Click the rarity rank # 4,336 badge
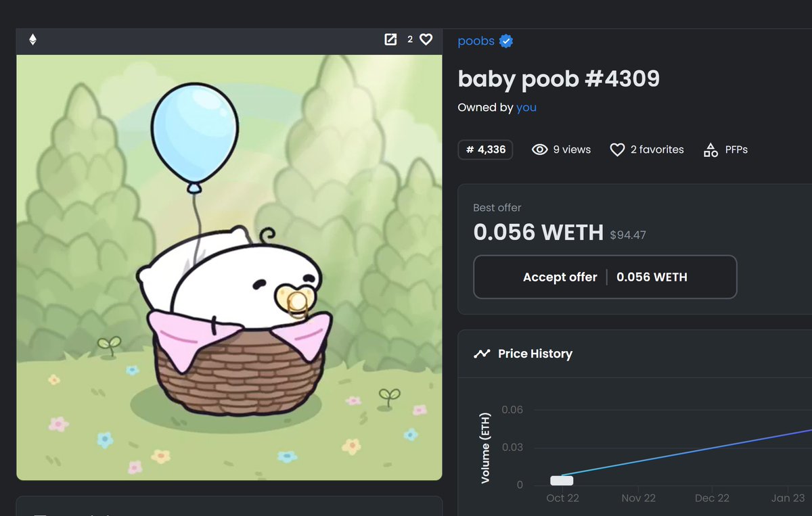Image resolution: width=812 pixels, height=516 pixels. [x=485, y=149]
